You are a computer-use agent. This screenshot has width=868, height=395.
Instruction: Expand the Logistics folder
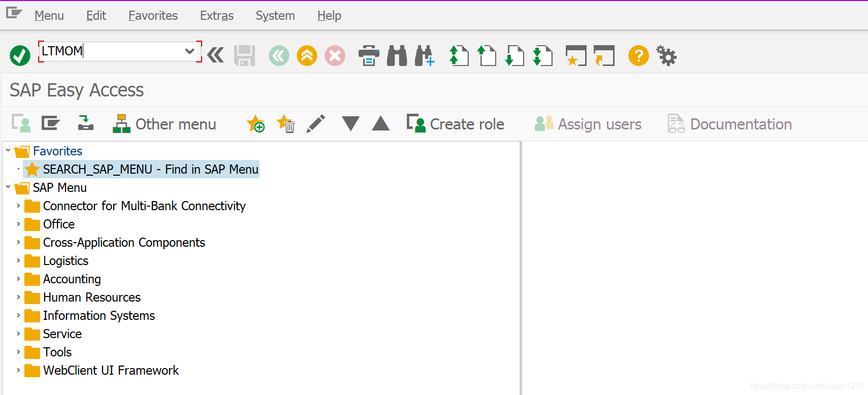tap(18, 260)
